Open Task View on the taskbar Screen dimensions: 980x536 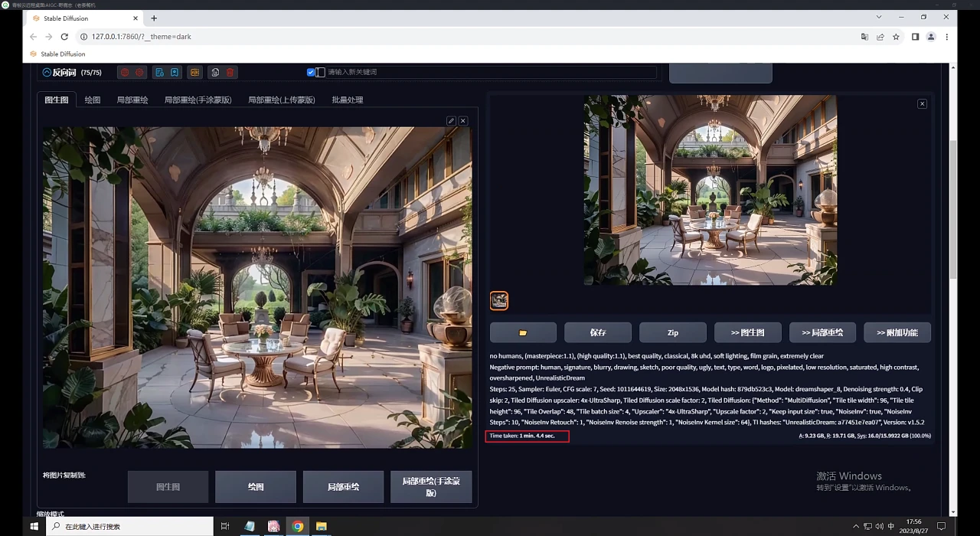225,526
